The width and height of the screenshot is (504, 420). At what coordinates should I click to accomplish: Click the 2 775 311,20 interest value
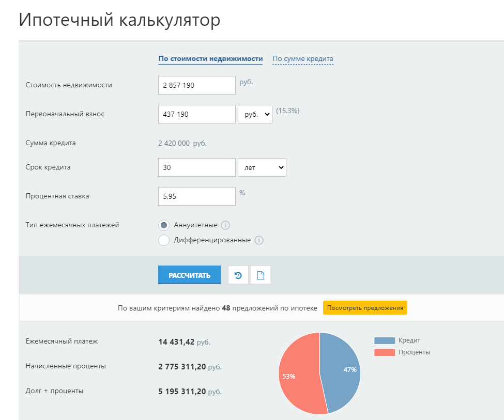click(x=182, y=367)
